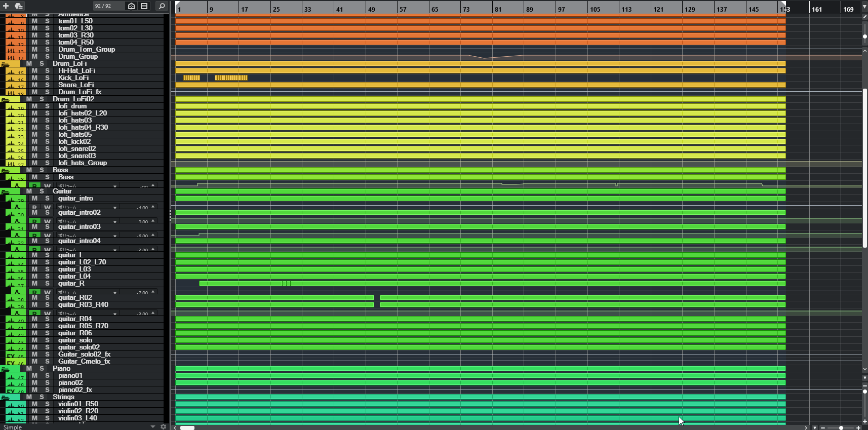This screenshot has height=430, width=868.
Task: Open track controls settings gear icon
Action: coord(163,427)
